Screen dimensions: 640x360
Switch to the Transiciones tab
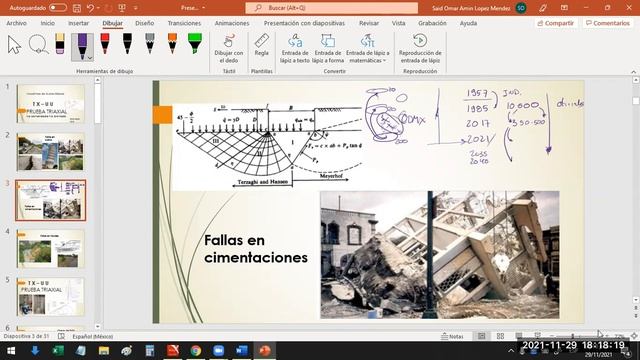pyautogui.click(x=184, y=23)
